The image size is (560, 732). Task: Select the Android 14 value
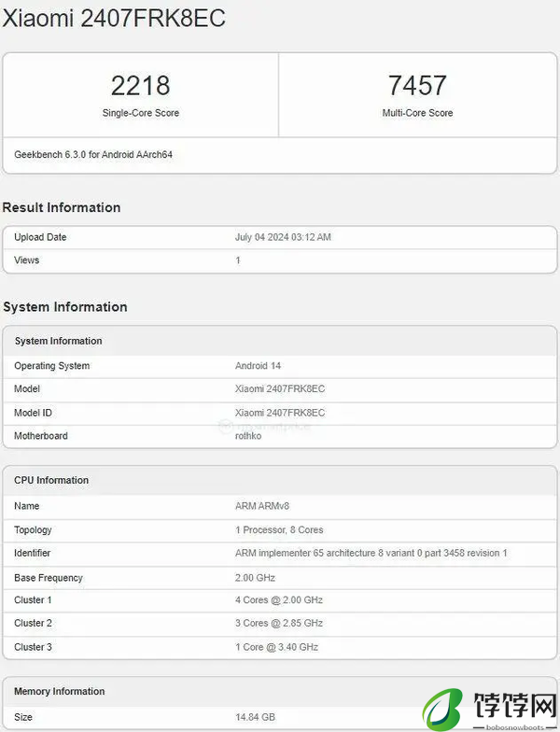(258, 366)
